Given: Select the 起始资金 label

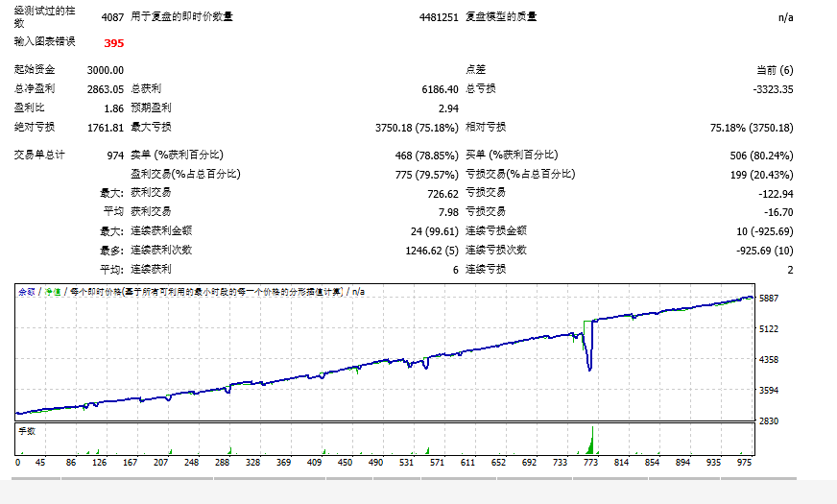Looking at the screenshot, I should pos(35,69).
